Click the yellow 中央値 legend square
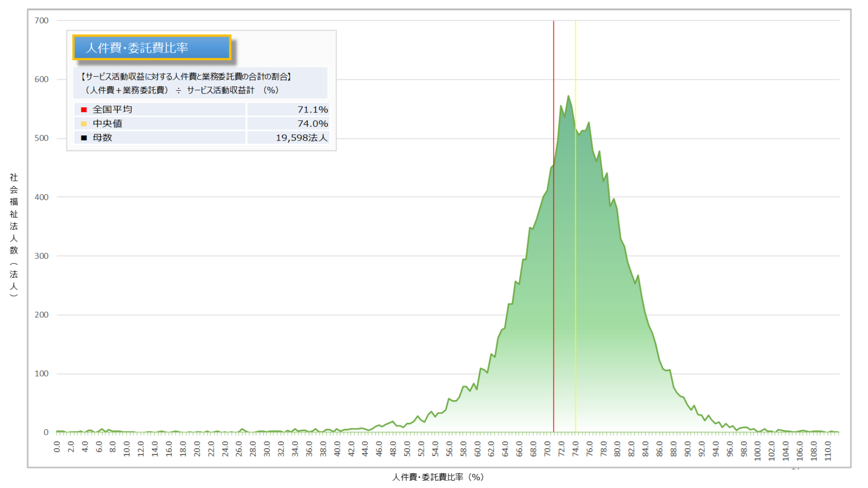 [x=84, y=124]
